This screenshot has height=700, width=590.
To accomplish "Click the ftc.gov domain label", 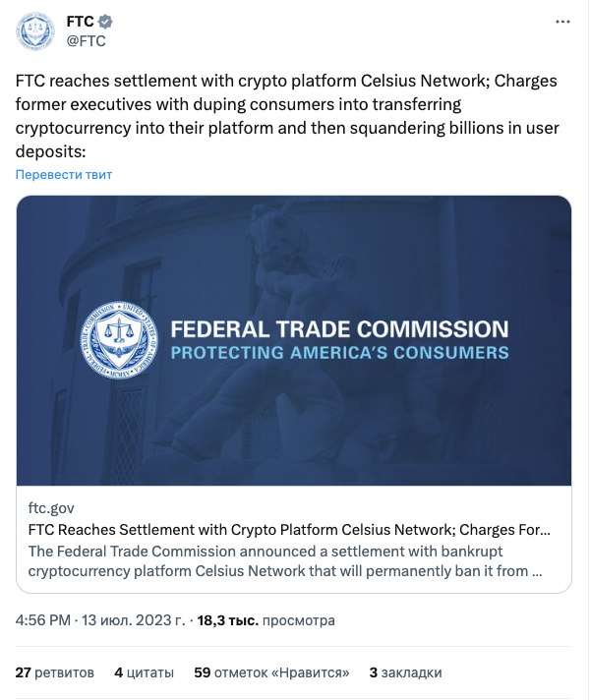I will click(x=51, y=508).
